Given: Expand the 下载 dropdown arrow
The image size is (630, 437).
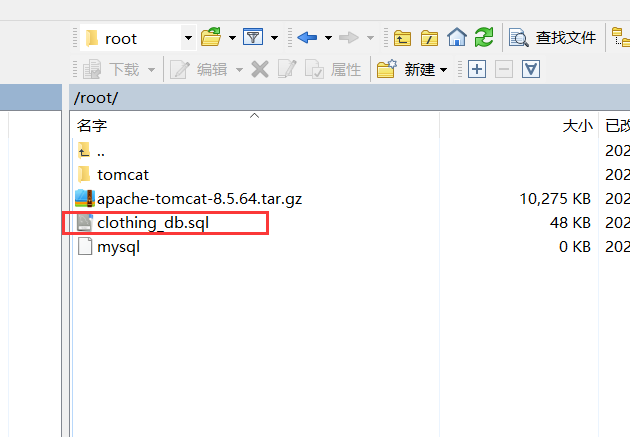Looking at the screenshot, I should (x=151, y=70).
